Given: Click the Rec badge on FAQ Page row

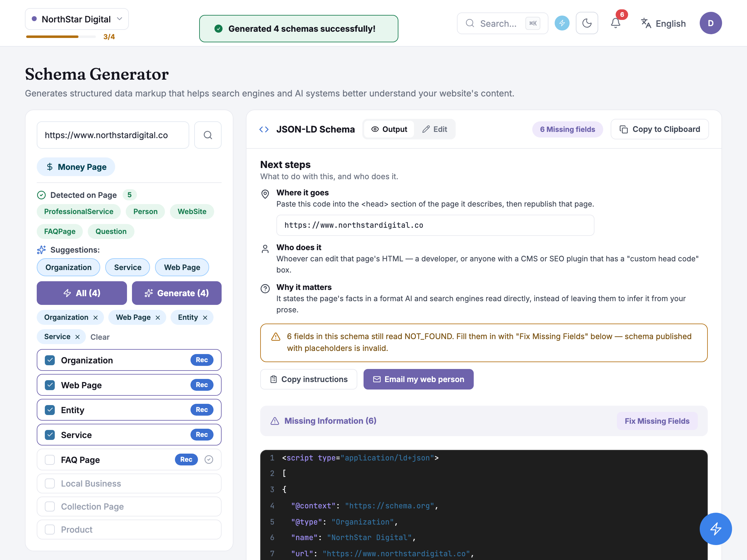Looking at the screenshot, I should [186, 460].
